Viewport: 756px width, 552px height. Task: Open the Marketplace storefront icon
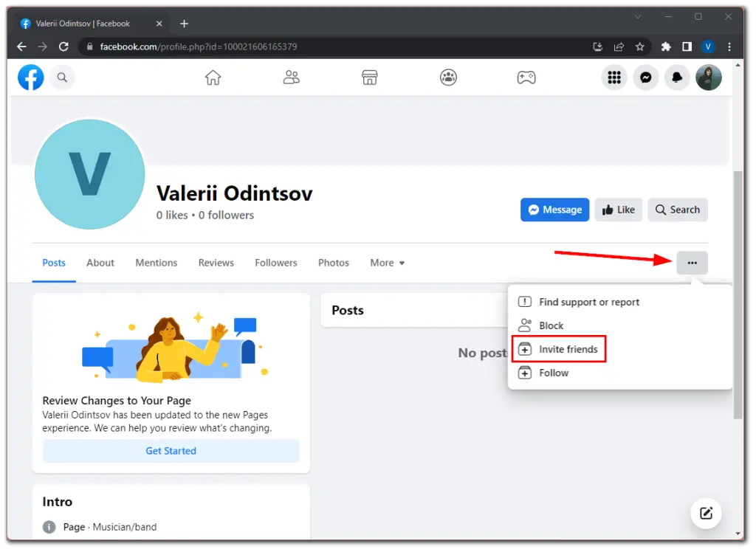(369, 77)
